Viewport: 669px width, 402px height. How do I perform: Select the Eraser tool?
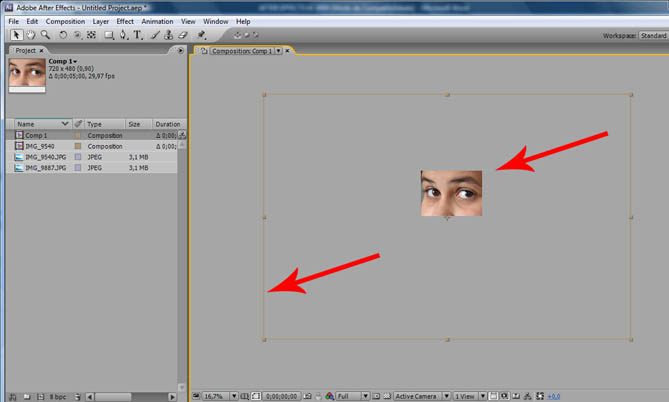point(181,35)
